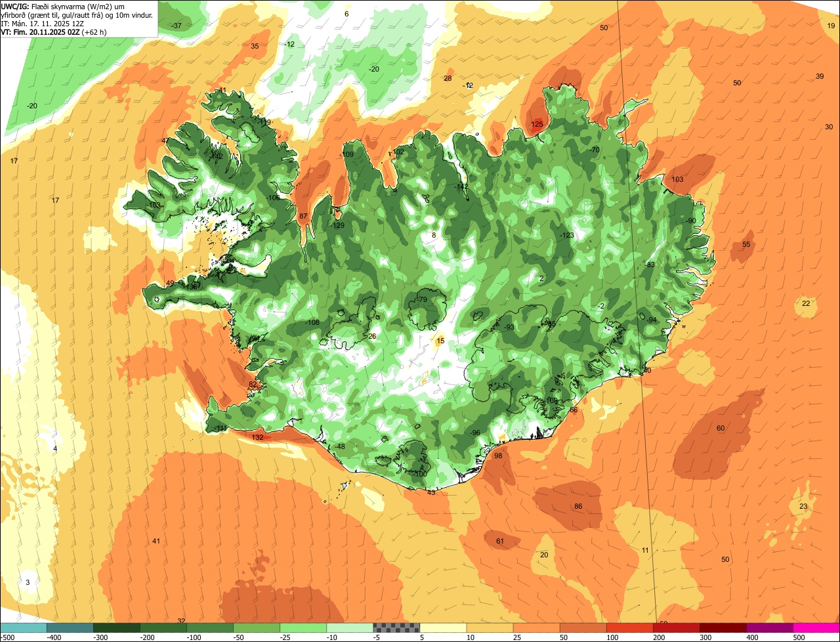Click the purple legend swatch between 400 and 500

[769, 628]
